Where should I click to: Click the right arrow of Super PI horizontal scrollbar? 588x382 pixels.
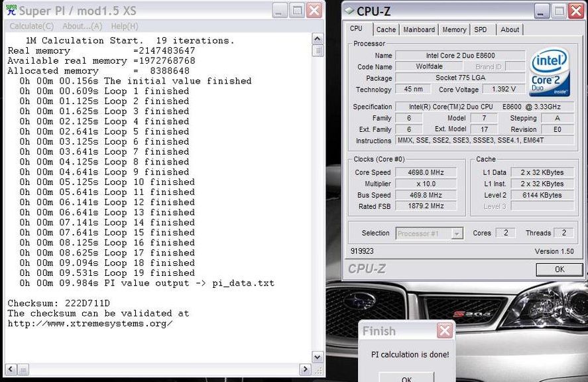coord(305,369)
